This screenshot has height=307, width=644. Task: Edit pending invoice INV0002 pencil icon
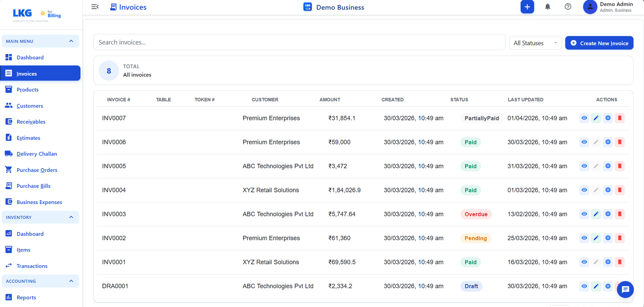pos(596,238)
